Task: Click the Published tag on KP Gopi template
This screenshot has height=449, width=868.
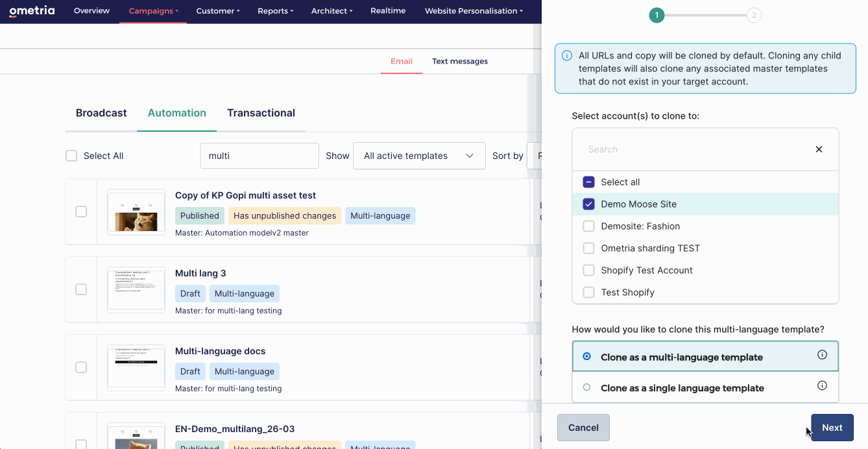Action: [200, 216]
